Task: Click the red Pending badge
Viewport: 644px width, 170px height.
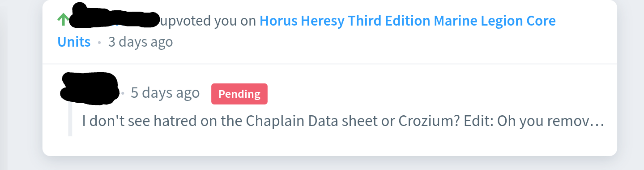Action: [x=239, y=94]
